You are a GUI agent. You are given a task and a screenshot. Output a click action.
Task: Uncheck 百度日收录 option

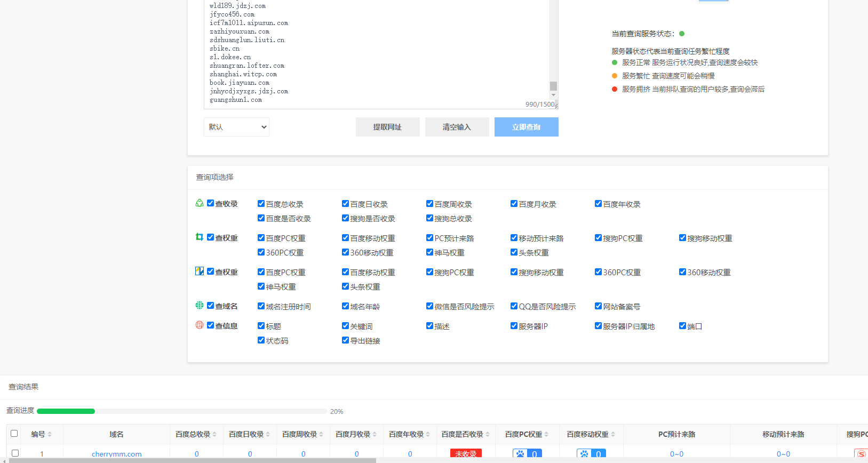coord(346,204)
